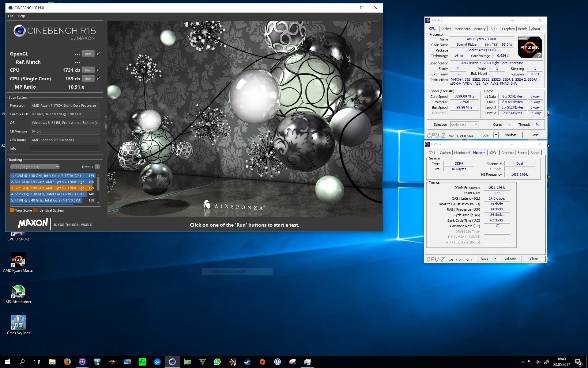Viewport: 588px width, 368px height.
Task: Open WhatsApp taskbar icon
Action: pos(217,362)
